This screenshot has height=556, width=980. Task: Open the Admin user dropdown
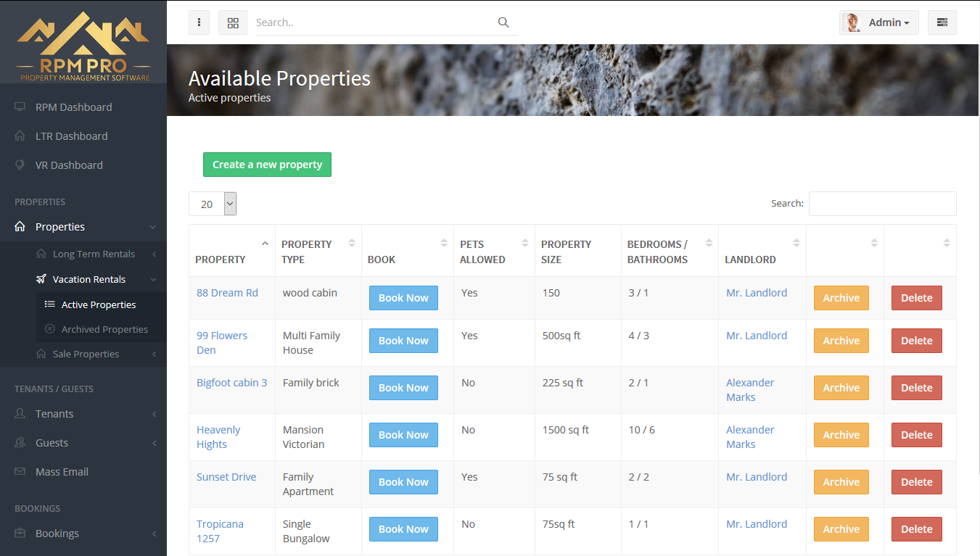point(879,22)
